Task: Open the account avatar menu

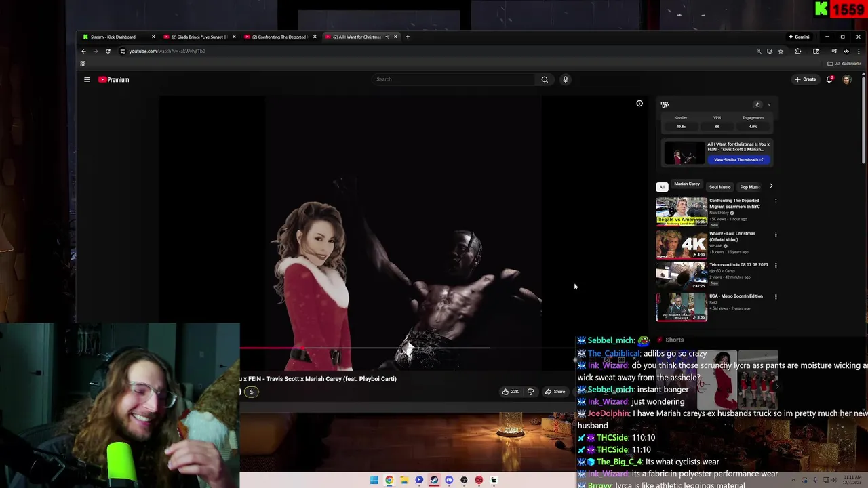Action: [846, 79]
